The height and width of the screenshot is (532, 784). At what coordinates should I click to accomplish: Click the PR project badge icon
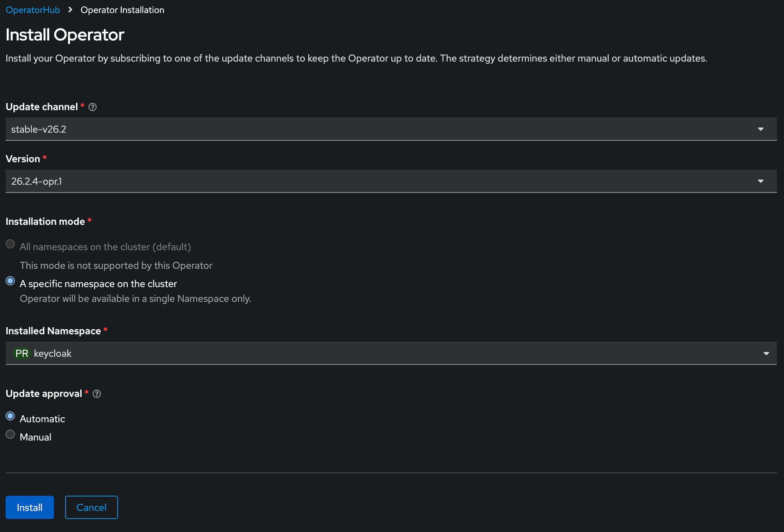pos(22,353)
